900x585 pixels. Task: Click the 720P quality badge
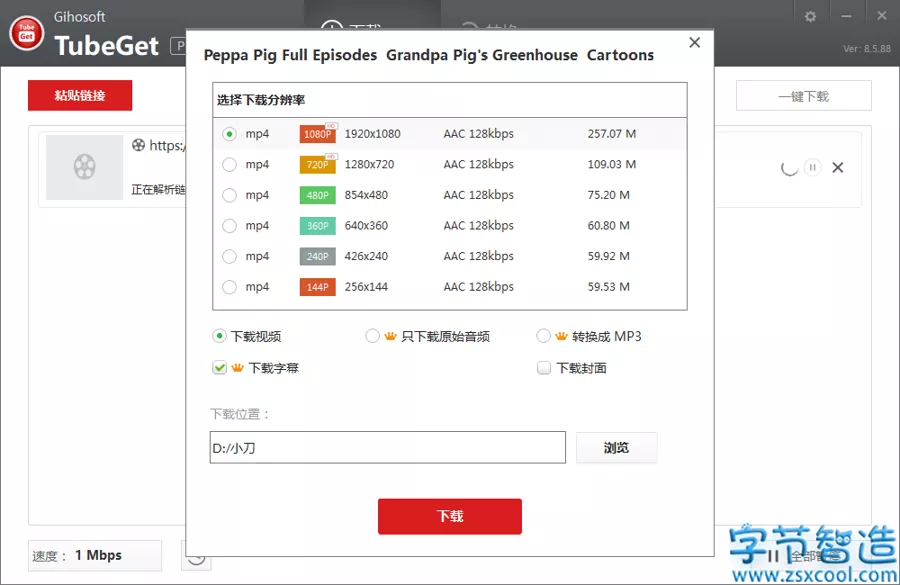point(318,164)
